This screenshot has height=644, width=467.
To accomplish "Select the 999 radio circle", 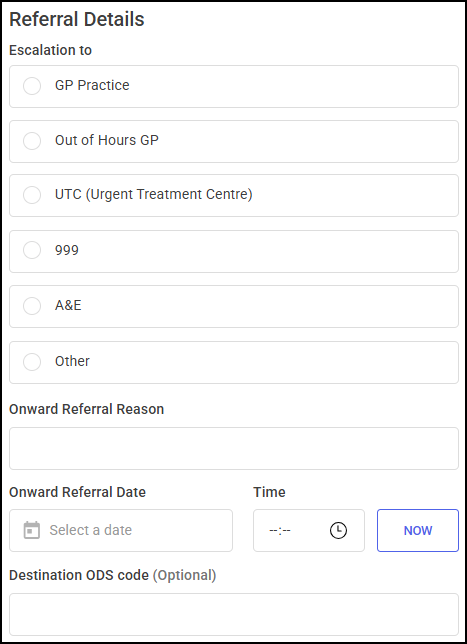I will [32, 250].
